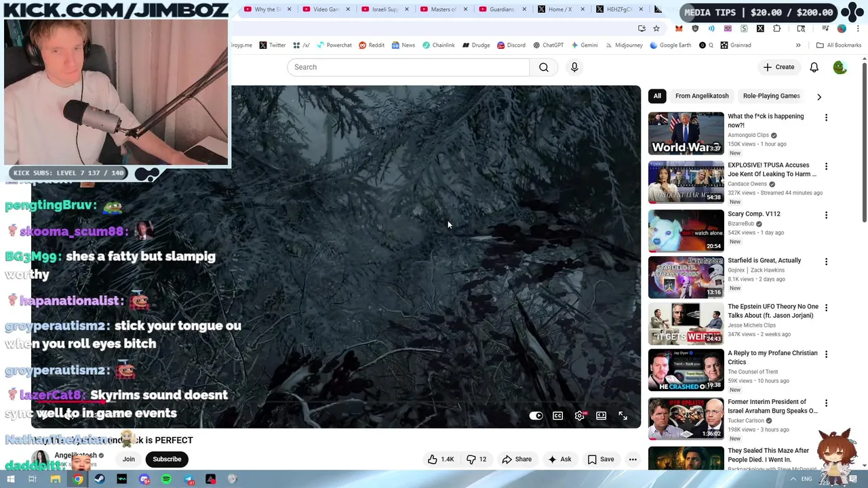Open options for 'EXPLOSIVE! TPUSA Accuses' video
This screenshot has height=488, width=868.
[x=826, y=167]
